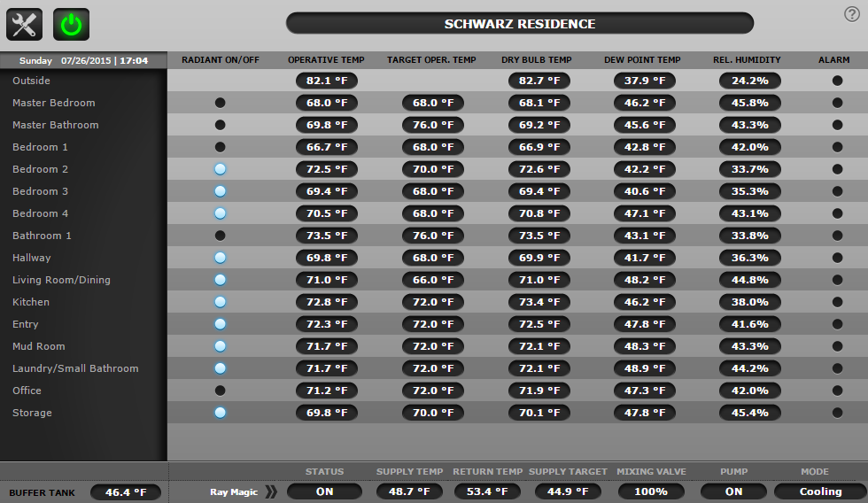Viewport: 868px width, 503px height.
Task: Click the Master Bedroom alarm indicator
Action: [837, 103]
